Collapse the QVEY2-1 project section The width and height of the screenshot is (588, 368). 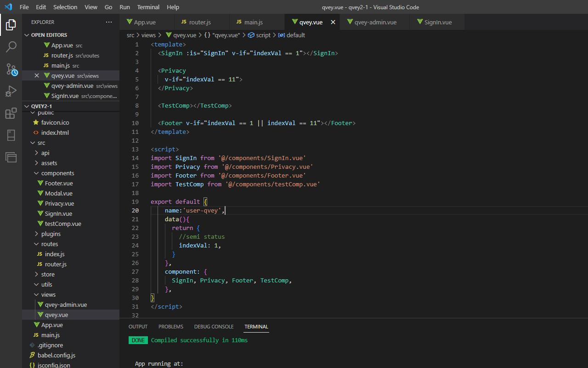click(71, 106)
